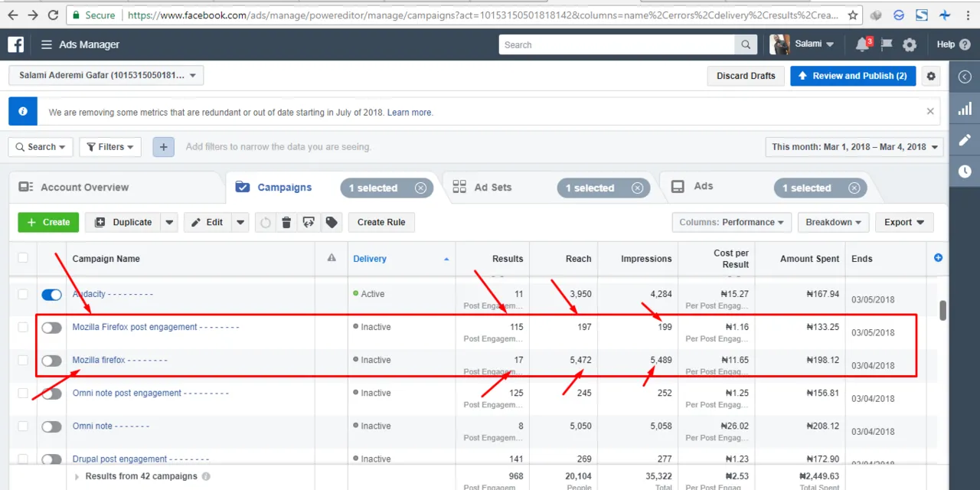980x490 pixels.
Task: Open the Salami profile dropdown
Action: [x=802, y=44]
